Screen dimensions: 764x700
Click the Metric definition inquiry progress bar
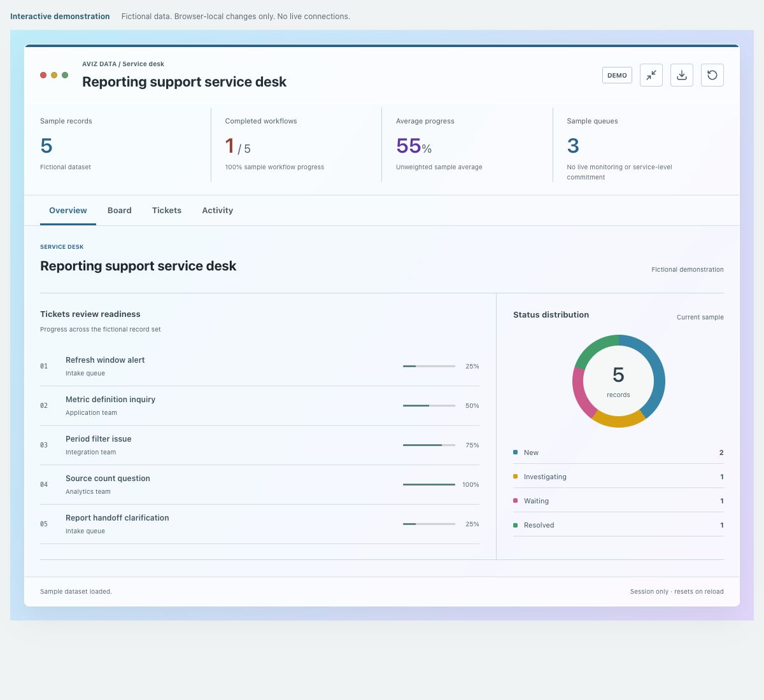429,406
